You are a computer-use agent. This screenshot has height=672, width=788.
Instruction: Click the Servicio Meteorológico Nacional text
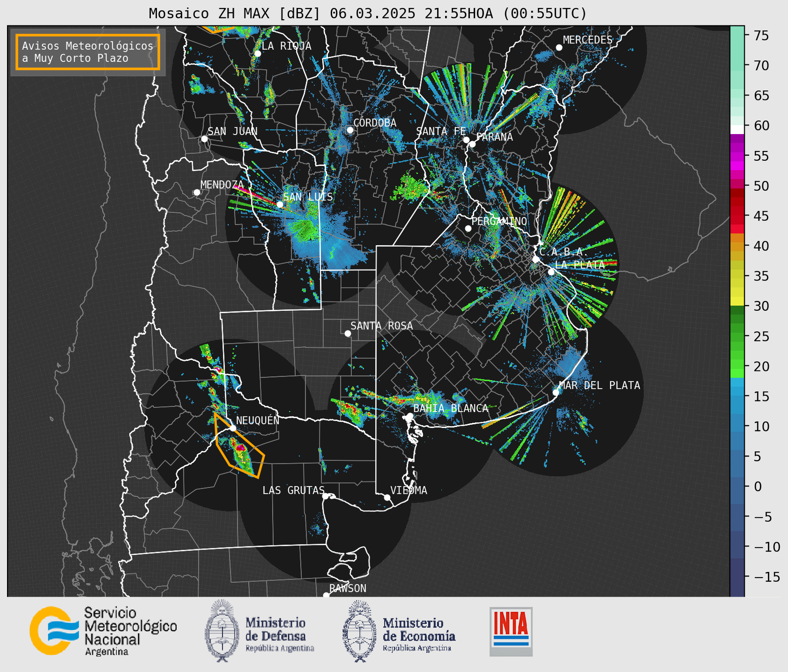click(130, 631)
